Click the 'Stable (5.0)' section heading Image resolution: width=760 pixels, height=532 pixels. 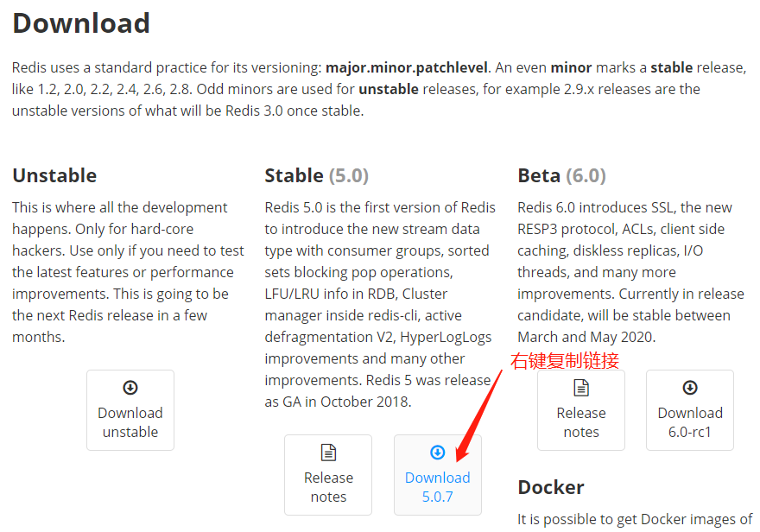coord(316,175)
